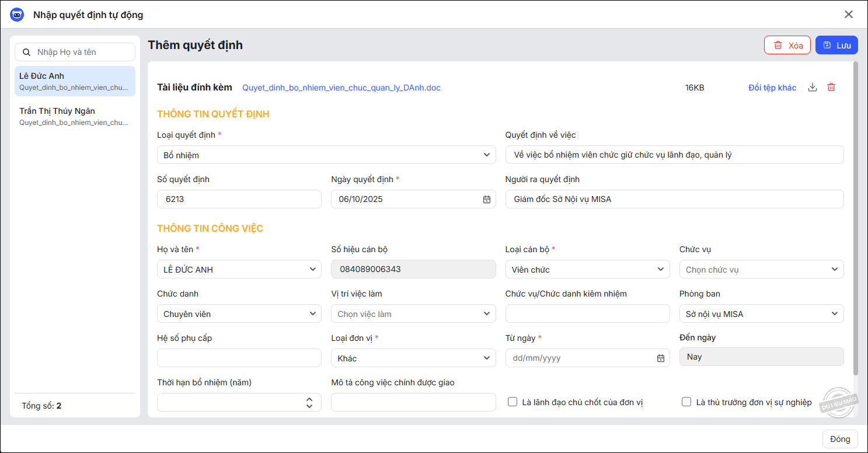Viewport: 868px width, 453px height.
Task: Click the Số quyết định input field
Action: click(x=239, y=199)
